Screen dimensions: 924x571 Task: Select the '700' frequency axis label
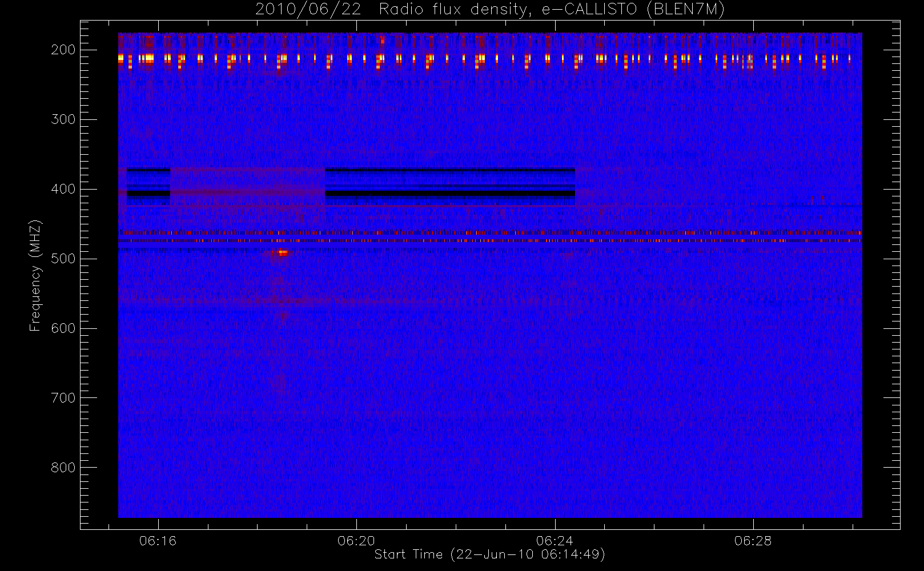(x=63, y=398)
